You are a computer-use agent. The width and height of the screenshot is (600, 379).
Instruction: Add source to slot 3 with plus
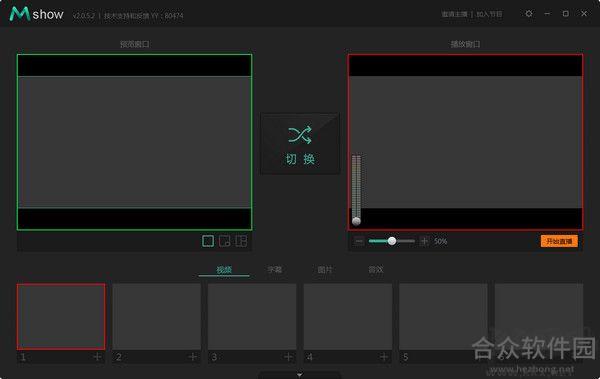(x=288, y=357)
